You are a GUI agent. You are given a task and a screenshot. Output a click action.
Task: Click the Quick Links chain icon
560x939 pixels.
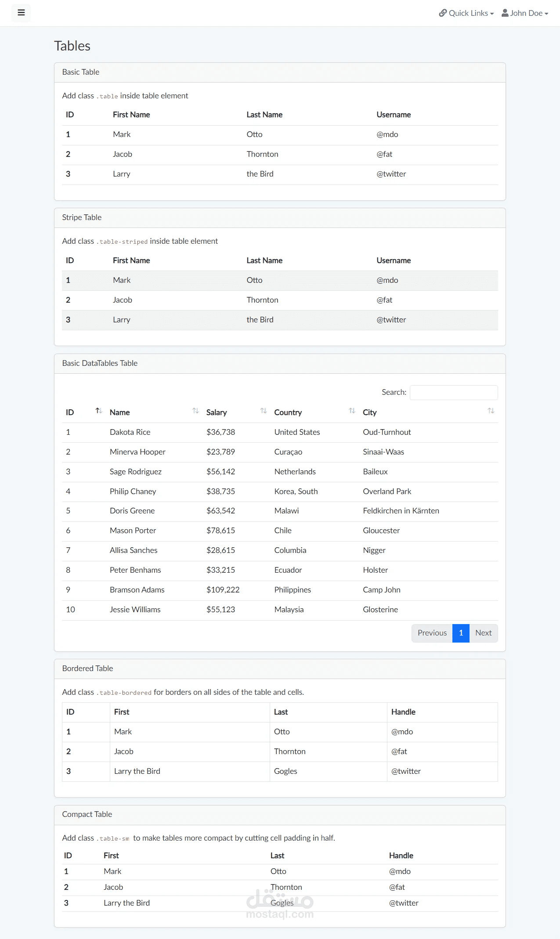(443, 13)
